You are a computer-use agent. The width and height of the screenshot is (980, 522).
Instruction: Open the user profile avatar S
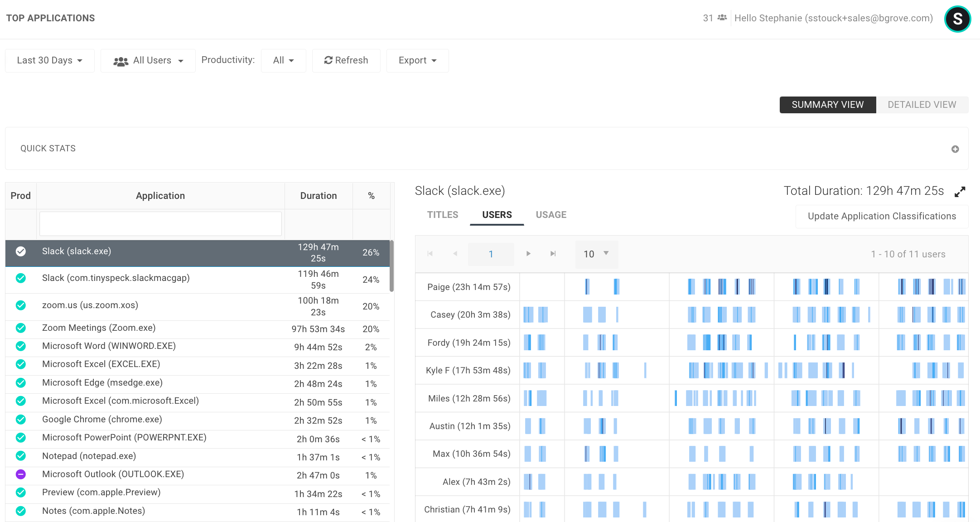[957, 19]
